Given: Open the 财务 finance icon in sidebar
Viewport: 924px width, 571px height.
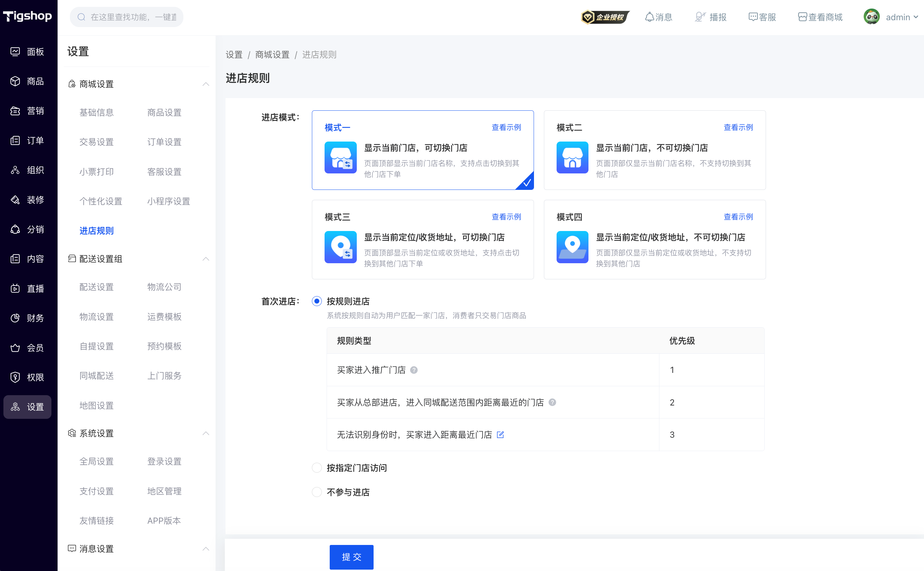Looking at the screenshot, I should coord(15,318).
